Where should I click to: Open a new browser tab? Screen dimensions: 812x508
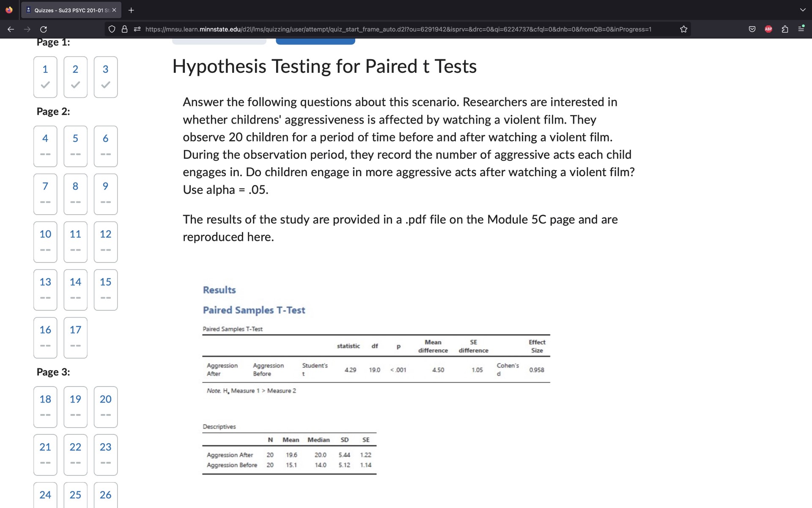coord(131,10)
